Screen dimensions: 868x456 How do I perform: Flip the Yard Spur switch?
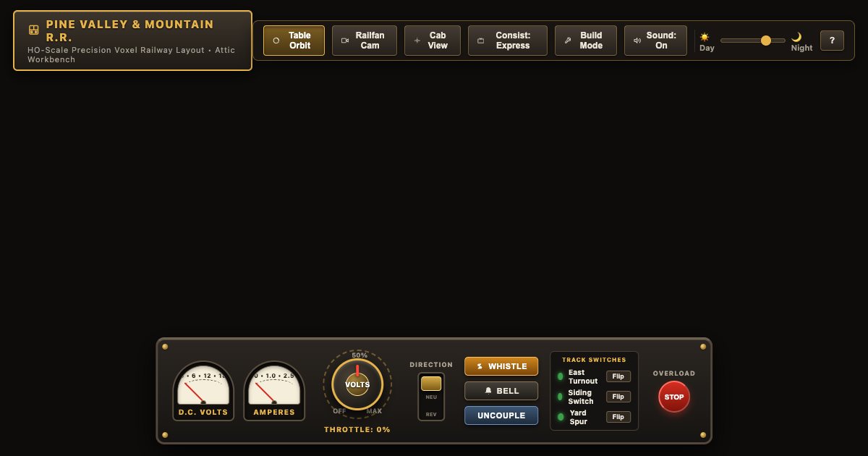[618, 417]
